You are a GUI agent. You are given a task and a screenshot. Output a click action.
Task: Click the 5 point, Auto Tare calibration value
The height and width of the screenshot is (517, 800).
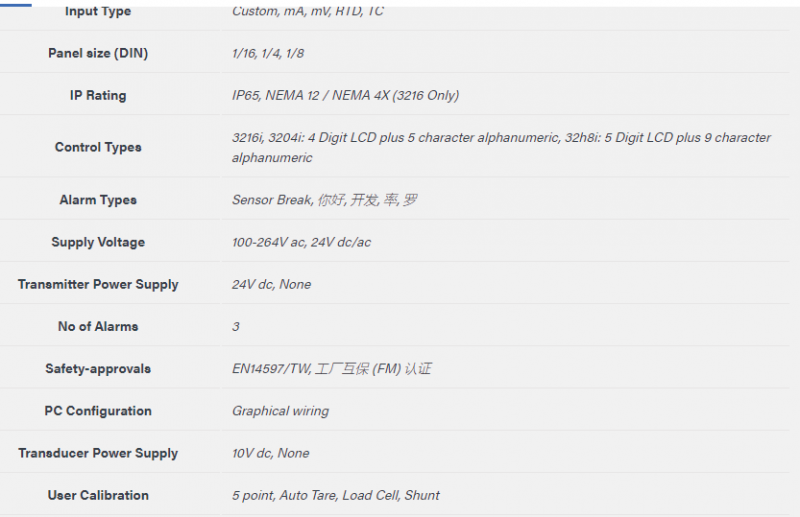pyautogui.click(x=336, y=495)
